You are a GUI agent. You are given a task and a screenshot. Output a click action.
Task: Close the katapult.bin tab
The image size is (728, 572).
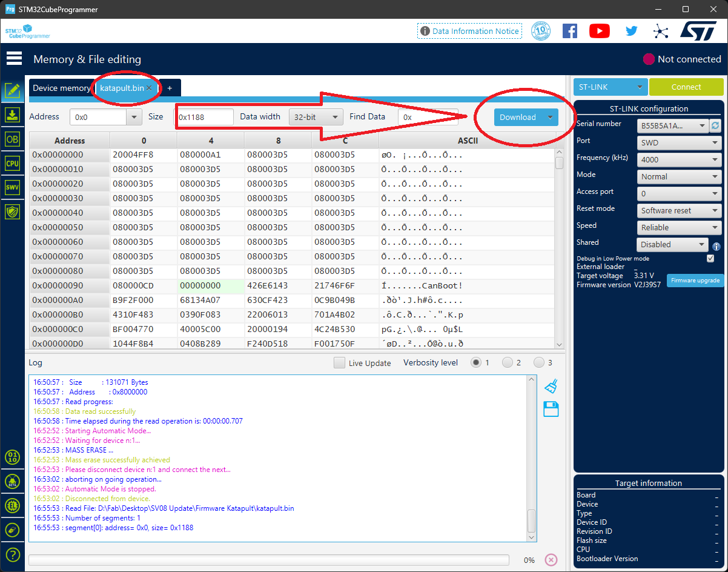[x=149, y=88]
